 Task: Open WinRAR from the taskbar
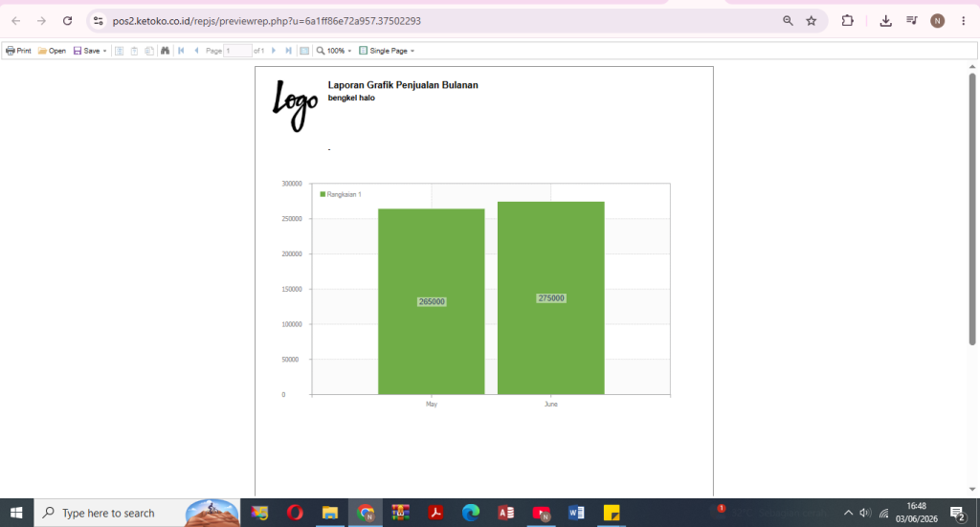click(401, 513)
